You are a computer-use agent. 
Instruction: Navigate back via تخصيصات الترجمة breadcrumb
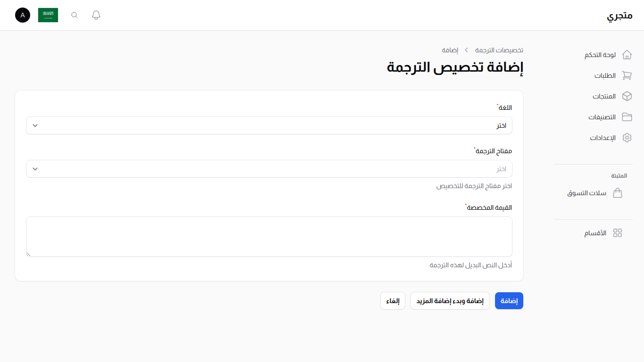pyautogui.click(x=500, y=49)
